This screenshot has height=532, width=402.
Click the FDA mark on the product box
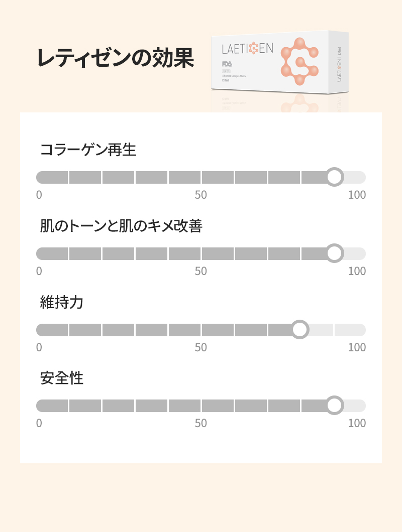(x=227, y=64)
